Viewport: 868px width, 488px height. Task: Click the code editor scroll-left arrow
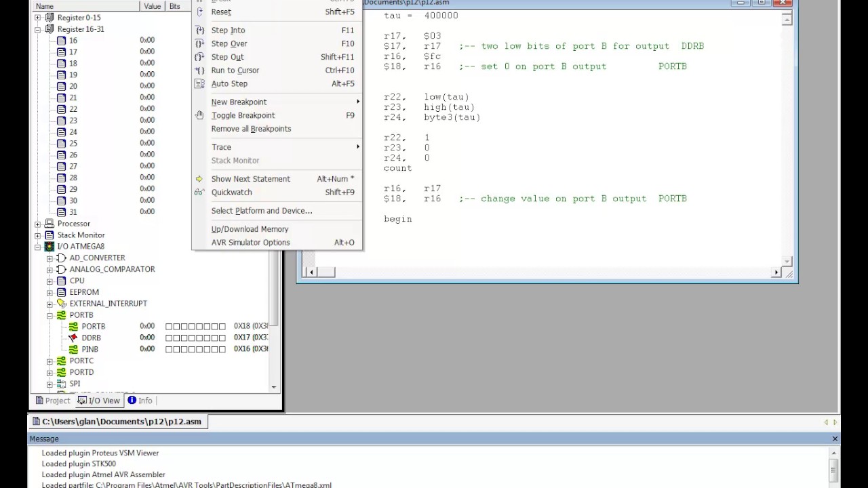pos(311,272)
